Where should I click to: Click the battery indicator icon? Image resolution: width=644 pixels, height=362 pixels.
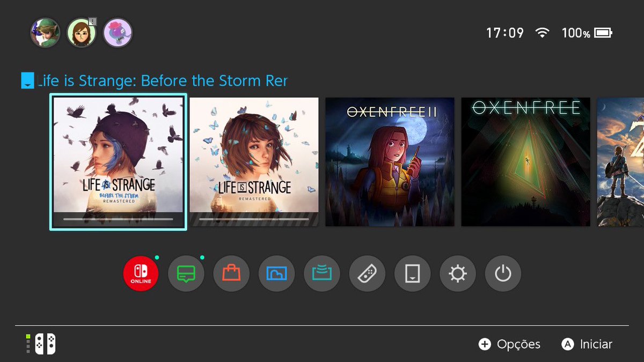coord(603,33)
